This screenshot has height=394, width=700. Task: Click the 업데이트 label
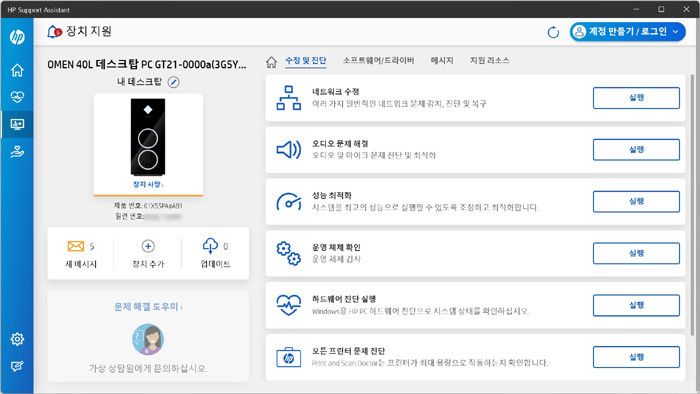pos(215,264)
